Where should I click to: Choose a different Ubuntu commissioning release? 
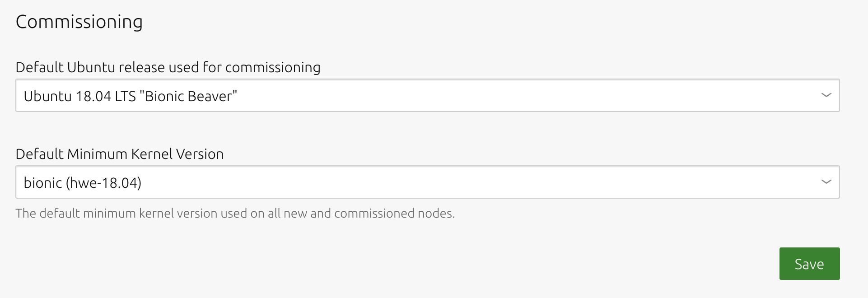point(427,95)
